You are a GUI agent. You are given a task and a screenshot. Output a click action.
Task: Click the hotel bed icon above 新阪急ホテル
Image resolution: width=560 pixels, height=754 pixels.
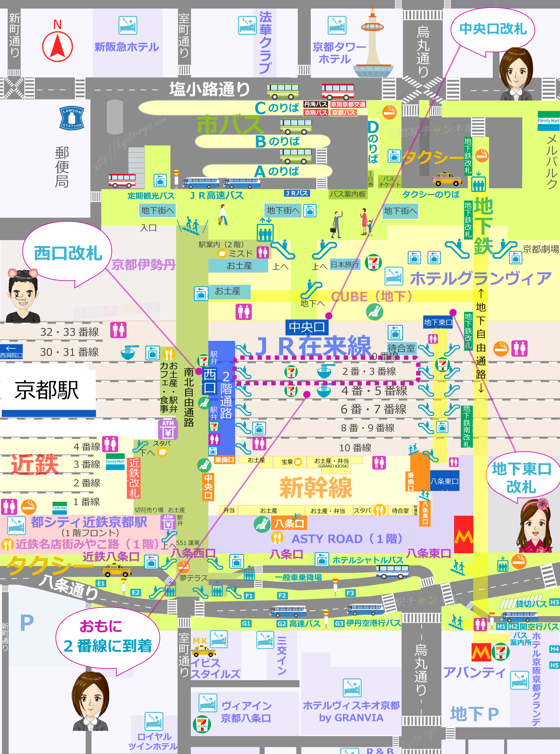pyautogui.click(x=128, y=25)
